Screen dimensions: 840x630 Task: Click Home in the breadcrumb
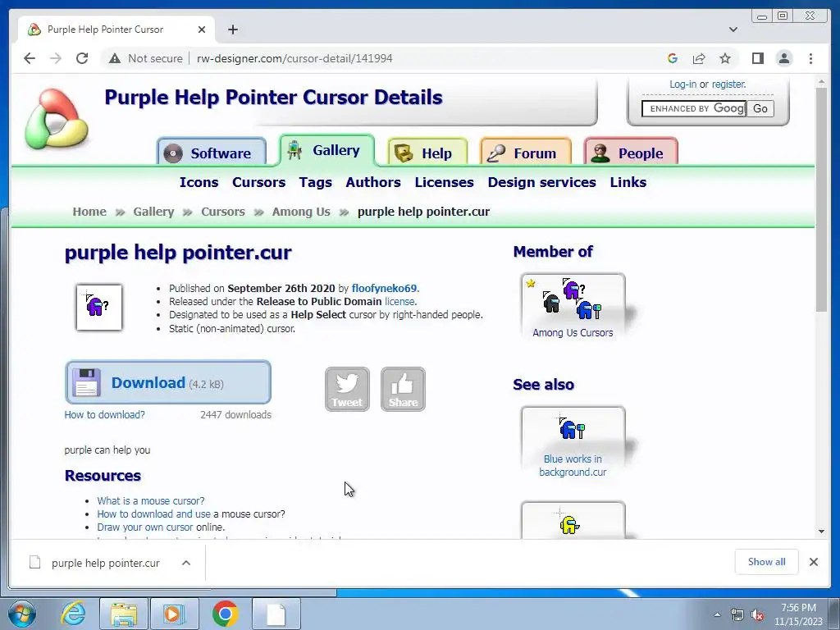[89, 212]
